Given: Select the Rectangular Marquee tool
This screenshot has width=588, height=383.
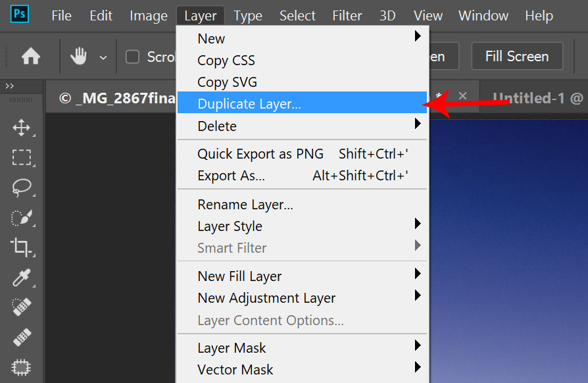Looking at the screenshot, I should pos(22,157).
